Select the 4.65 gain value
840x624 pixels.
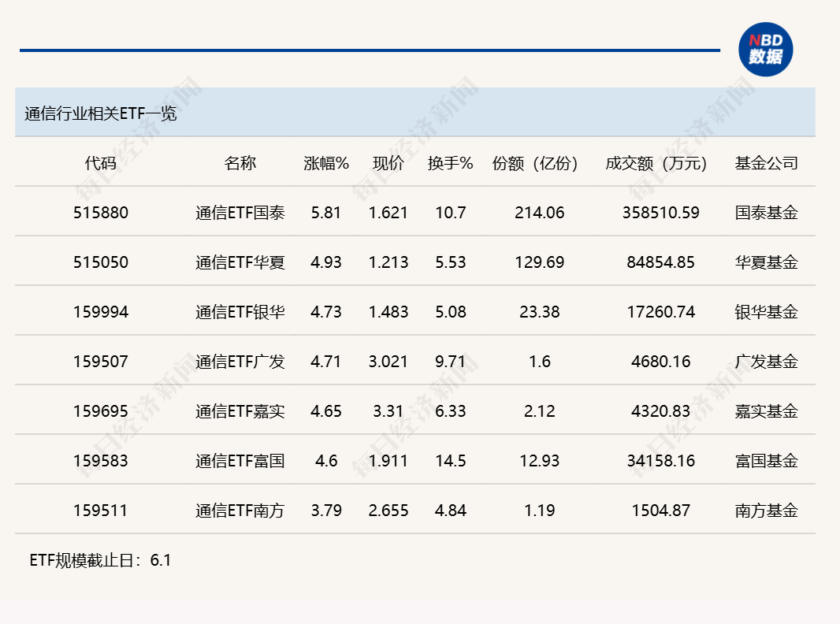pos(326,411)
